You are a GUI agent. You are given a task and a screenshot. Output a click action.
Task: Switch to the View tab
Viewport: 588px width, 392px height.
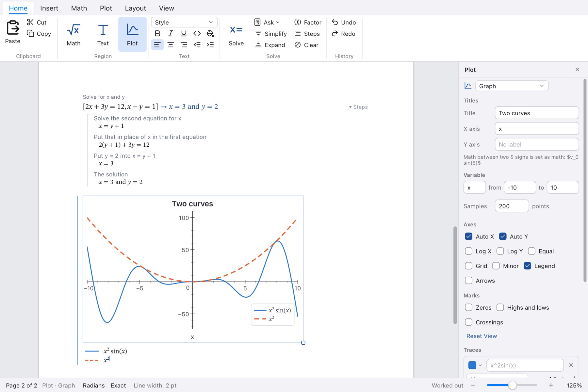click(x=166, y=8)
